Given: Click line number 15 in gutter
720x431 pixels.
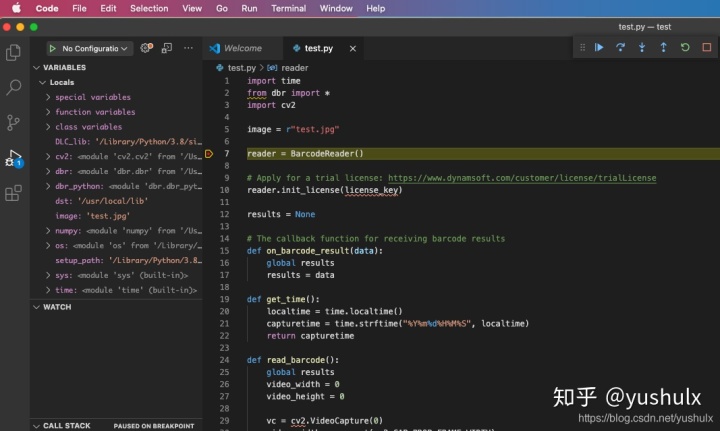Looking at the screenshot, I should click(224, 251).
